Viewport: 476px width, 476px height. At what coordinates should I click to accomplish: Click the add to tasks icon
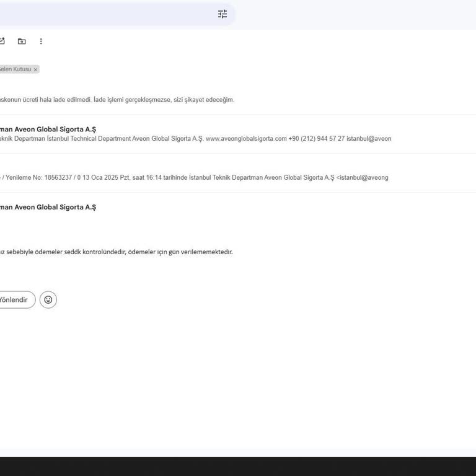coord(2,42)
